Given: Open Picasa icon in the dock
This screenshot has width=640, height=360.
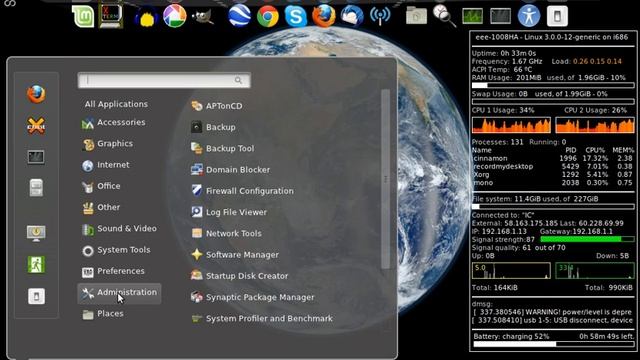Looking at the screenshot, I should pos(174,16).
